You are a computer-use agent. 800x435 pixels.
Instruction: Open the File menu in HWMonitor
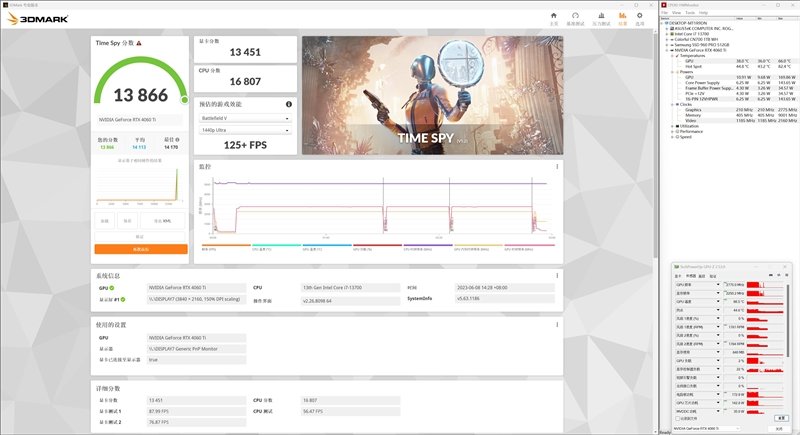click(664, 13)
